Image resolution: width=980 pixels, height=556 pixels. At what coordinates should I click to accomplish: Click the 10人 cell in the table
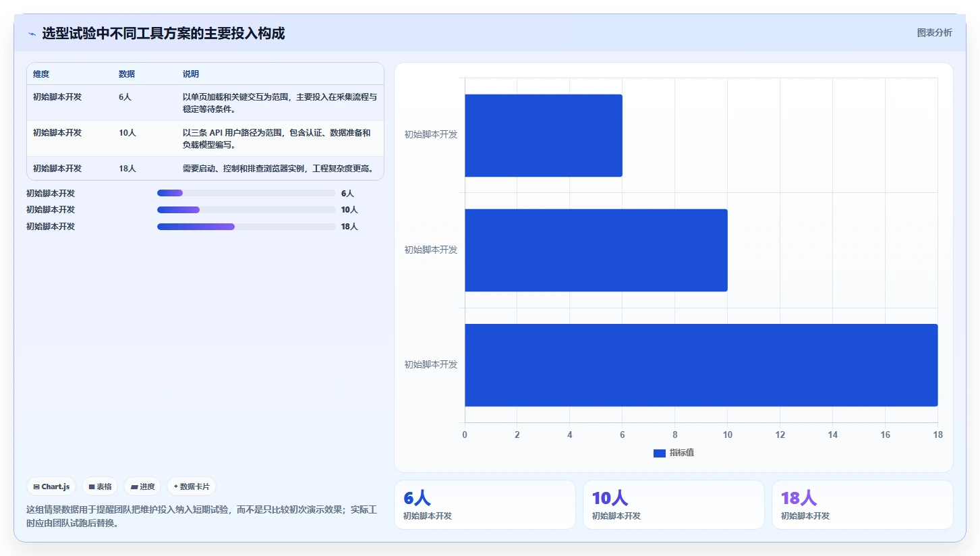[127, 133]
